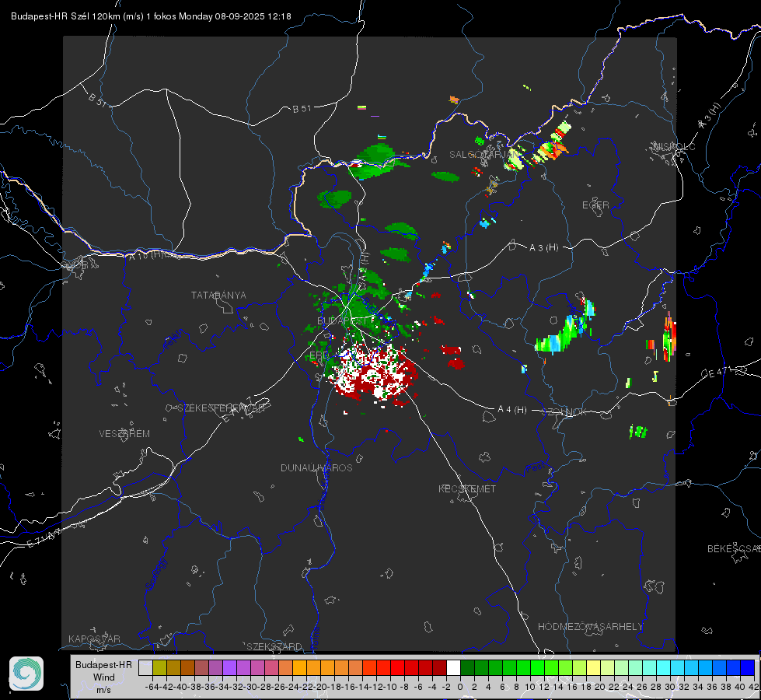
Task: Click the BEKESCSABA label at the right edge
Action: point(734,549)
